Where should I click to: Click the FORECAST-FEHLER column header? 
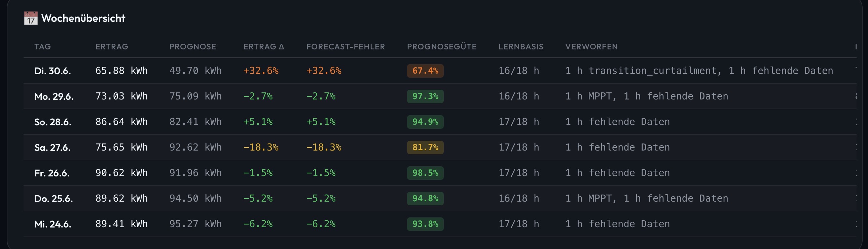tap(346, 47)
